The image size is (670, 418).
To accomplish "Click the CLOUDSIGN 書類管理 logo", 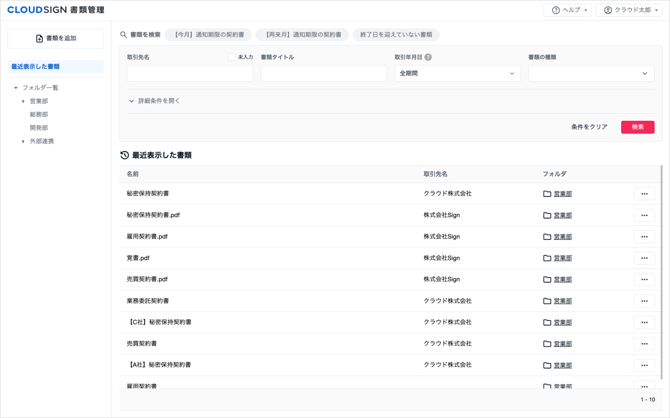I will (56, 10).
